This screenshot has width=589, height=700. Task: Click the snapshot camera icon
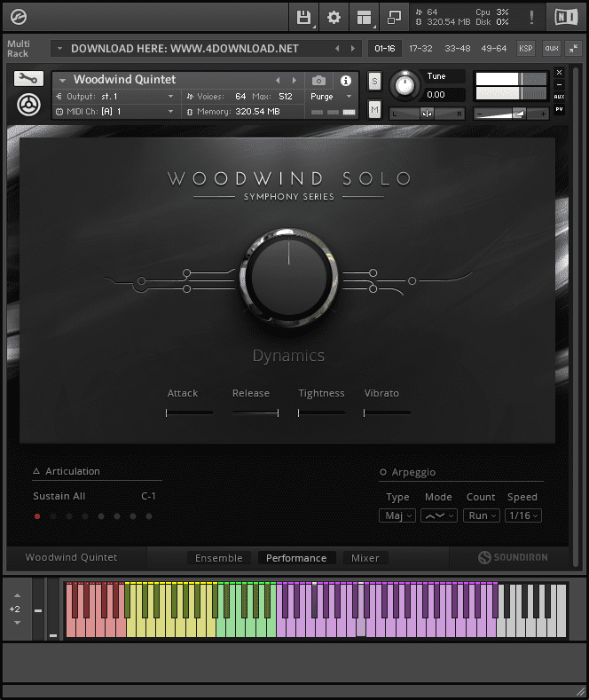tap(318, 81)
